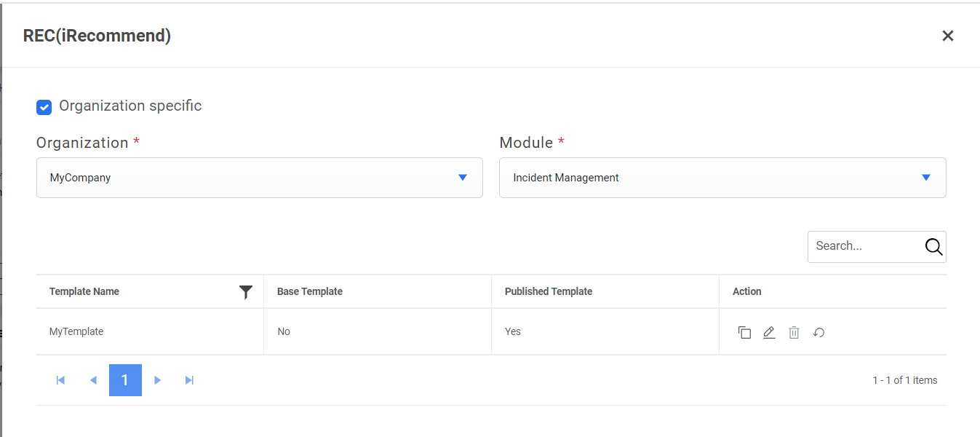980x437 pixels.
Task: Click the Template Name column header
Action: click(x=84, y=291)
